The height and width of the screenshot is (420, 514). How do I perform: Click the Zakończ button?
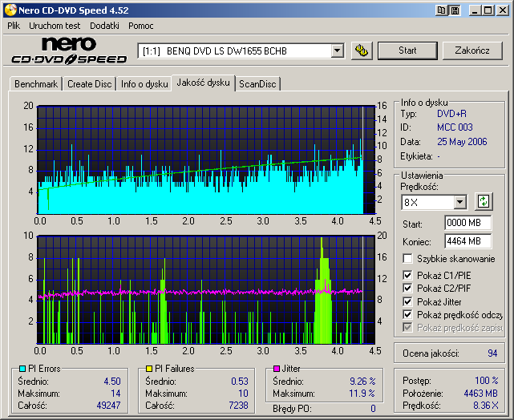tap(472, 50)
